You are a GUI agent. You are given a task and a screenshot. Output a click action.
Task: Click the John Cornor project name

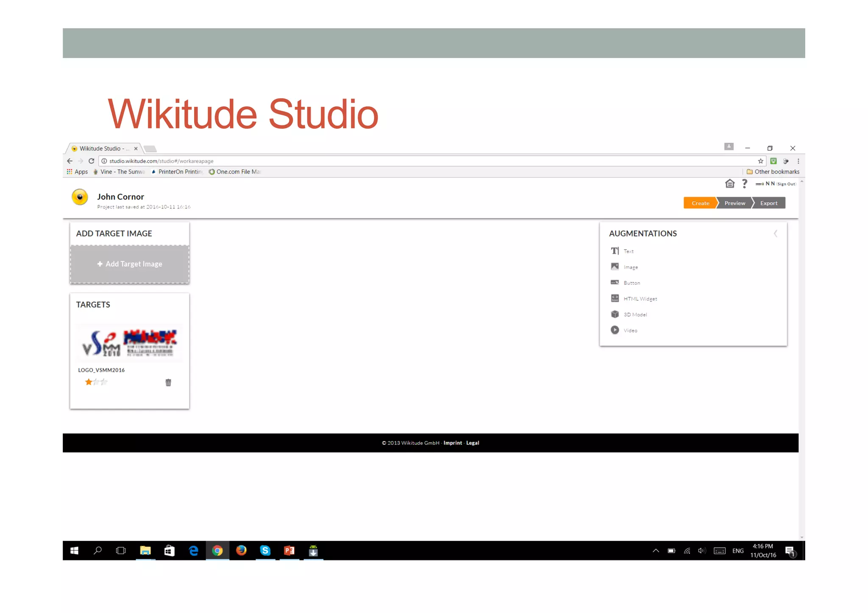click(120, 197)
